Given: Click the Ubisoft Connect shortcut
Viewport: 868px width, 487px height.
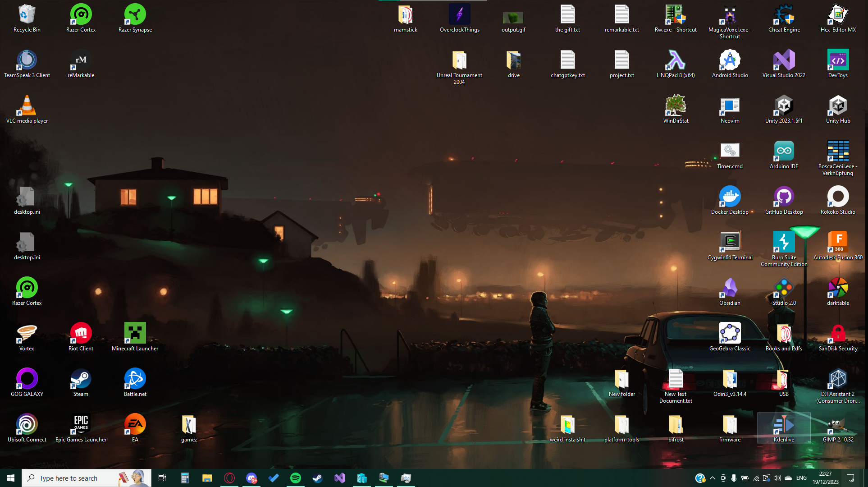Looking at the screenshot, I should 27,428.
